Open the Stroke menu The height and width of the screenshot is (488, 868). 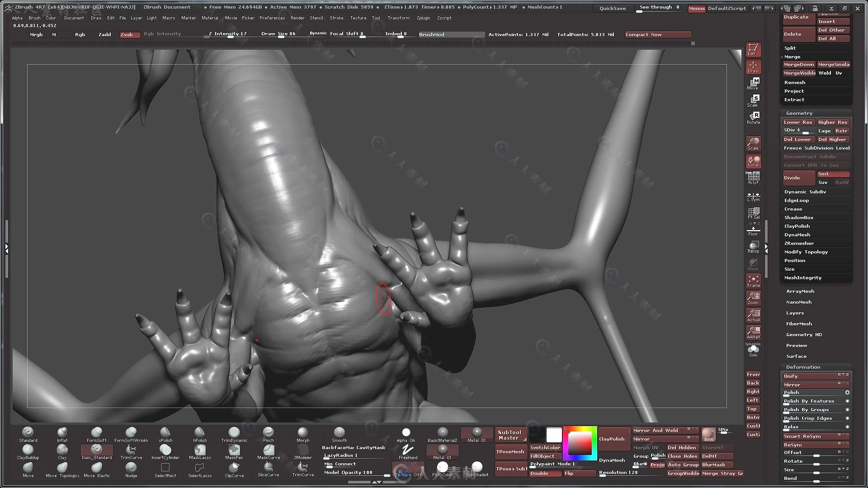coord(336,18)
